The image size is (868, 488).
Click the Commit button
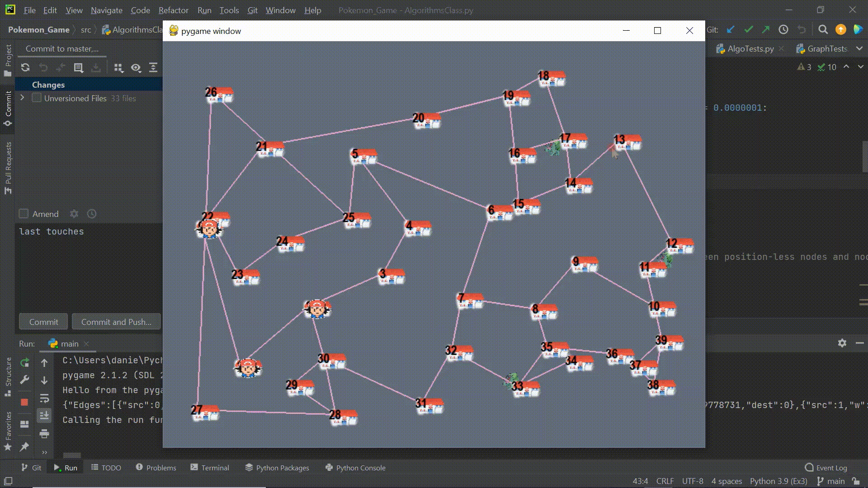pos(43,322)
